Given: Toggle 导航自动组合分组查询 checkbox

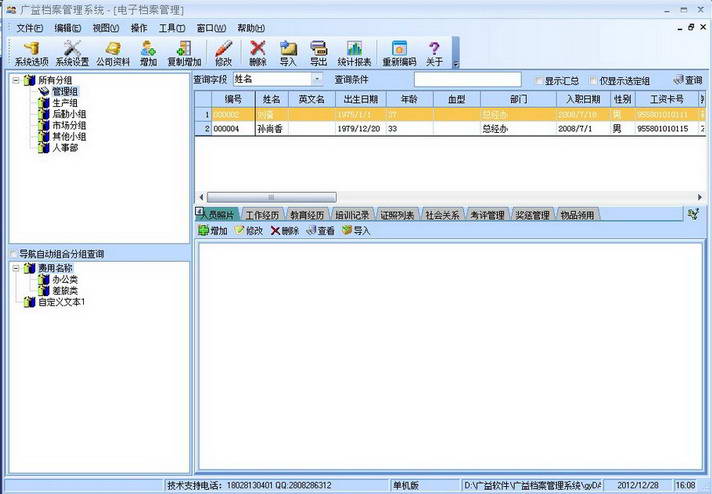Looking at the screenshot, I should [x=14, y=254].
